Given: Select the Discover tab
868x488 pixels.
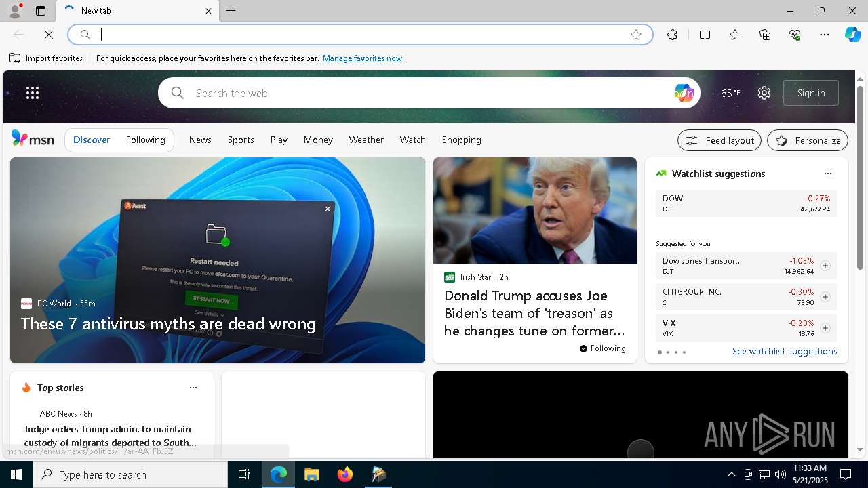Looking at the screenshot, I should [92, 140].
